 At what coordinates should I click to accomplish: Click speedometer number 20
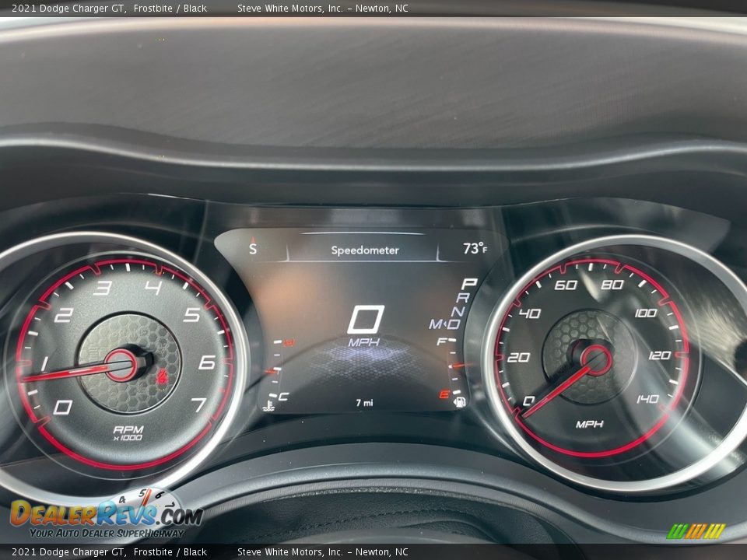coord(518,357)
